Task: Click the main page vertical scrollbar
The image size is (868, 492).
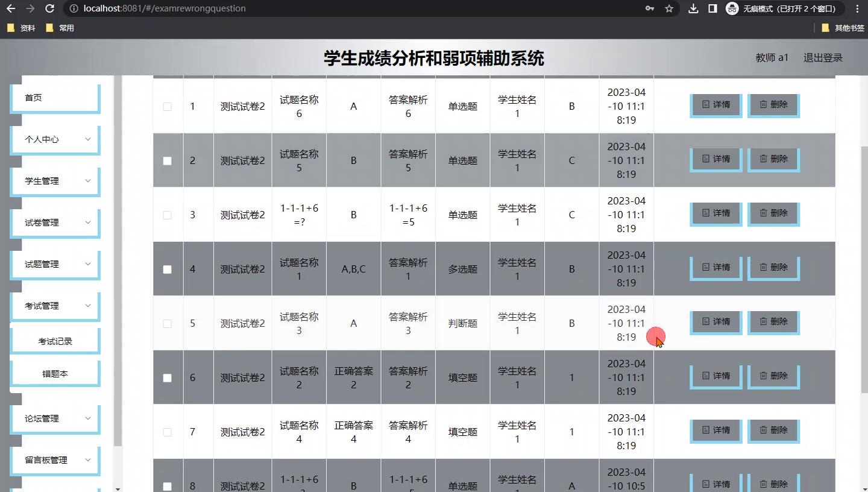Action: [x=864, y=268]
